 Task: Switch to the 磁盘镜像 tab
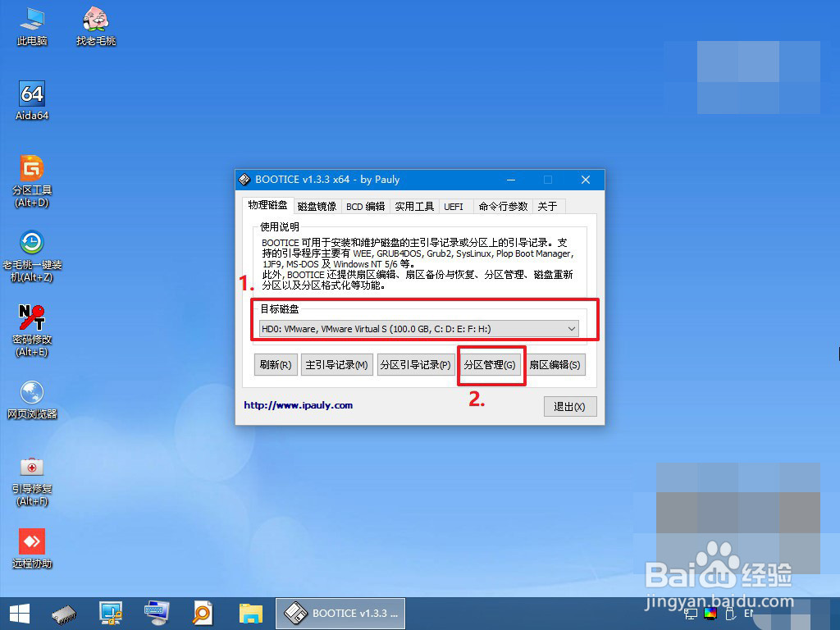click(x=317, y=206)
